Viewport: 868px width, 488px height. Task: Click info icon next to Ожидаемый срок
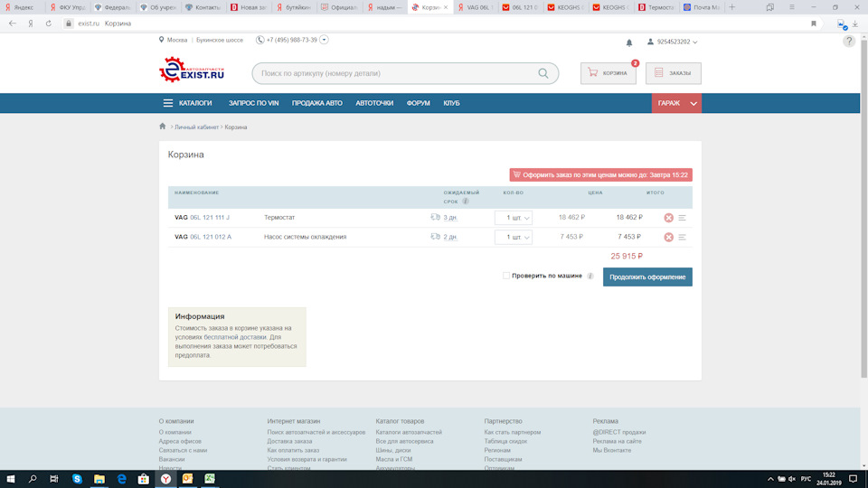click(x=466, y=202)
